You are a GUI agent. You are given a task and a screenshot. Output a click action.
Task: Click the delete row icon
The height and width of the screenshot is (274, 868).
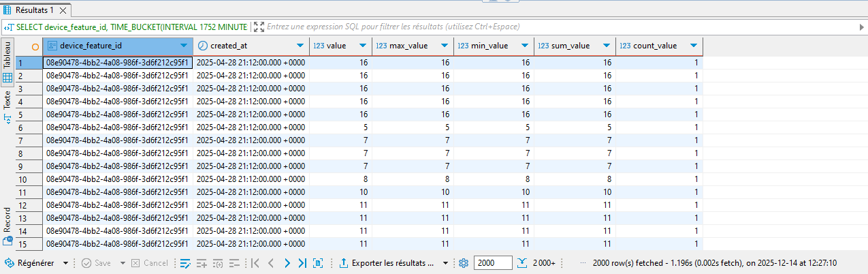point(234,263)
